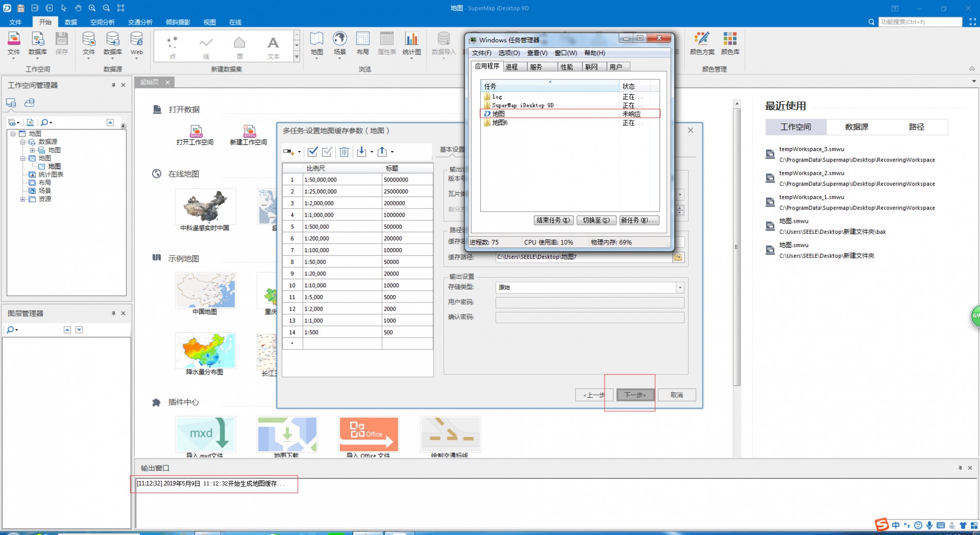Open the 交通分析 ribbon tab
This screenshot has height=535, width=980.
pyautogui.click(x=140, y=22)
